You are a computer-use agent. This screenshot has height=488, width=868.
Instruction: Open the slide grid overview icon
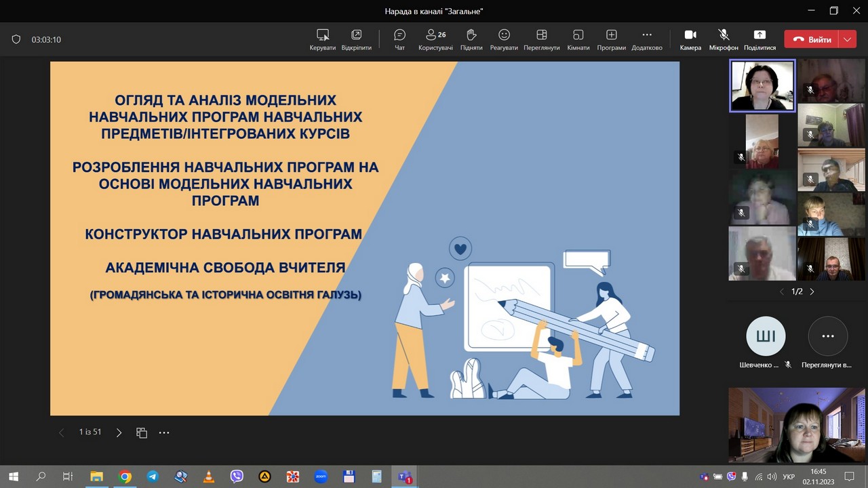(142, 432)
